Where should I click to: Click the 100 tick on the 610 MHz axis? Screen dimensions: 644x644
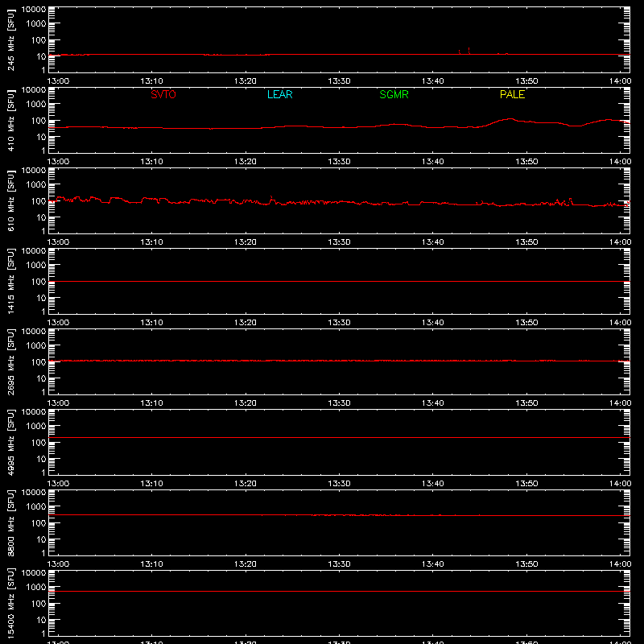[x=39, y=200]
